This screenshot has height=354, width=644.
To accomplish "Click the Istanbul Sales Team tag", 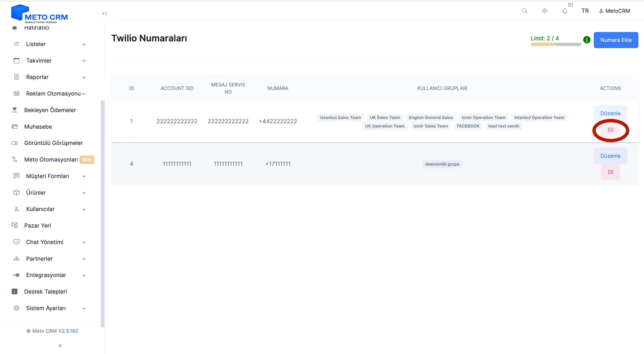I will coord(341,117).
